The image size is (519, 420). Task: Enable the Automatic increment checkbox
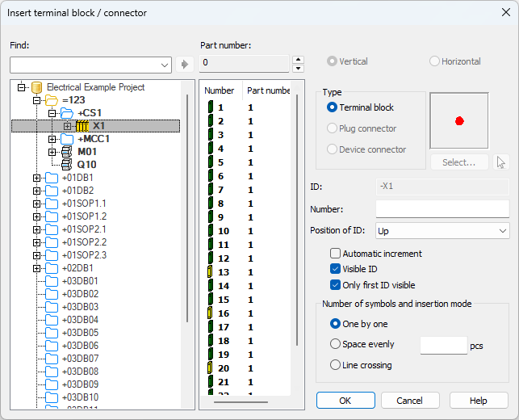click(335, 254)
